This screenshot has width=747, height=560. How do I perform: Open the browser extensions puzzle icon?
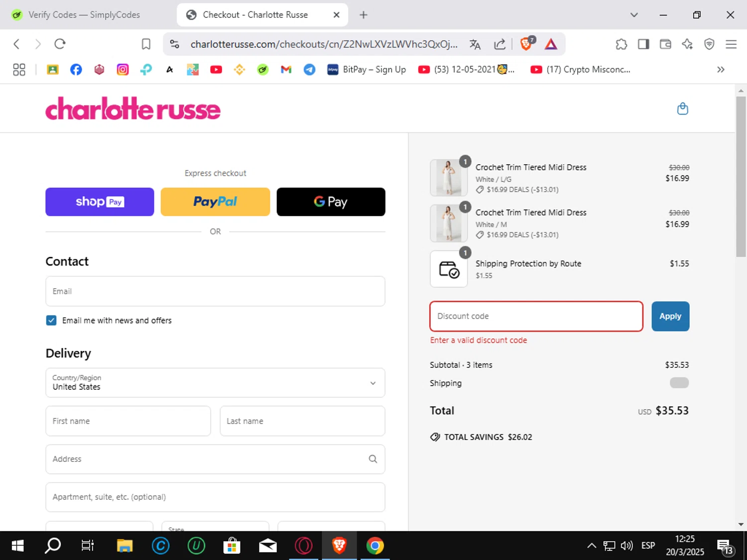tap(621, 44)
